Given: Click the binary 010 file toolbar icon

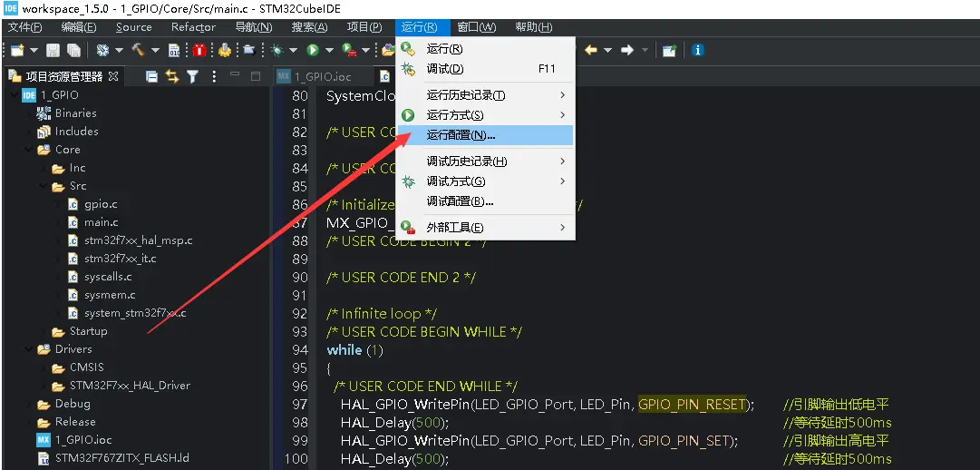Looking at the screenshot, I should [174, 50].
